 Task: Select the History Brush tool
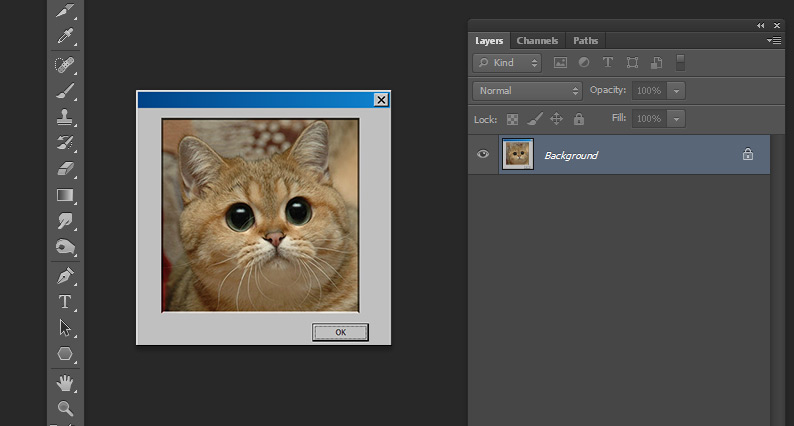65,142
